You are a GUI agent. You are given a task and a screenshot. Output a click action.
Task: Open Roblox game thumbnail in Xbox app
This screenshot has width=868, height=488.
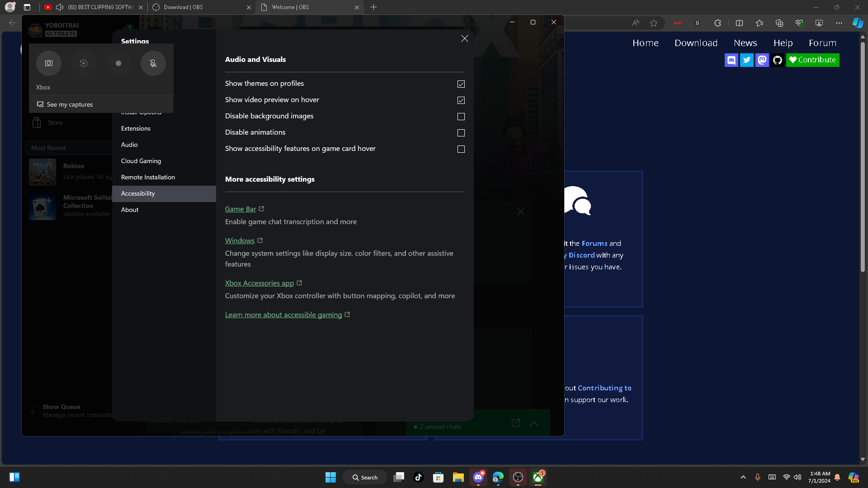point(42,172)
